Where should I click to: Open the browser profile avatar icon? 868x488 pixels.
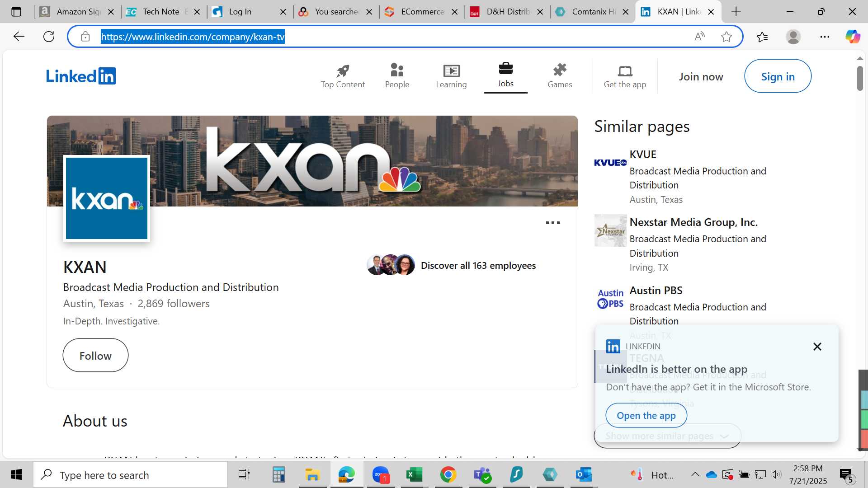tap(793, 37)
